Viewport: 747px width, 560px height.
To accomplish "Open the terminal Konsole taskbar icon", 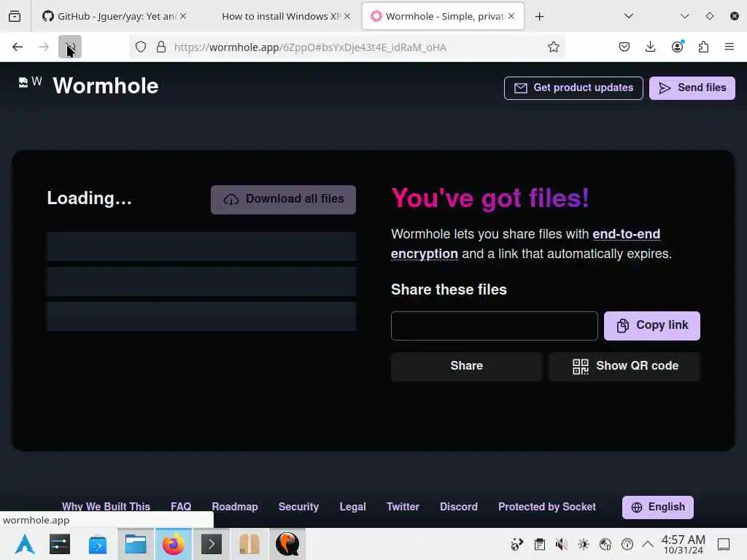I will (212, 544).
